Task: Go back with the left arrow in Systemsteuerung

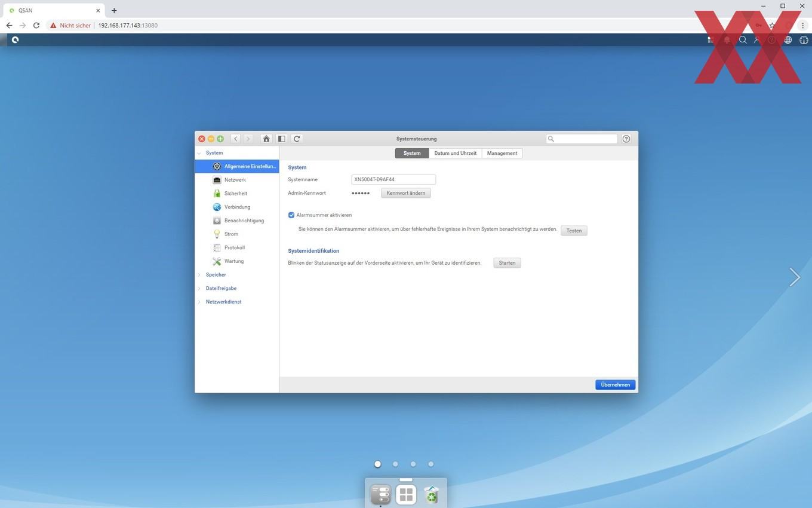Action: point(236,139)
